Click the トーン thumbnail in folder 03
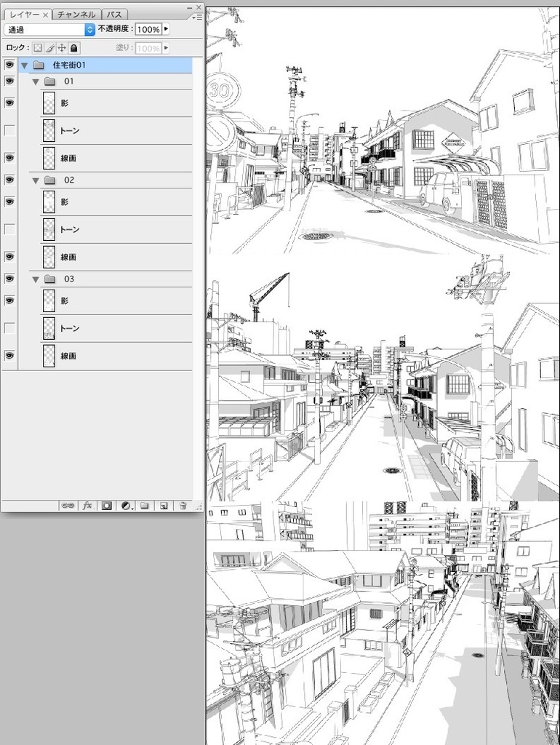 (x=49, y=328)
